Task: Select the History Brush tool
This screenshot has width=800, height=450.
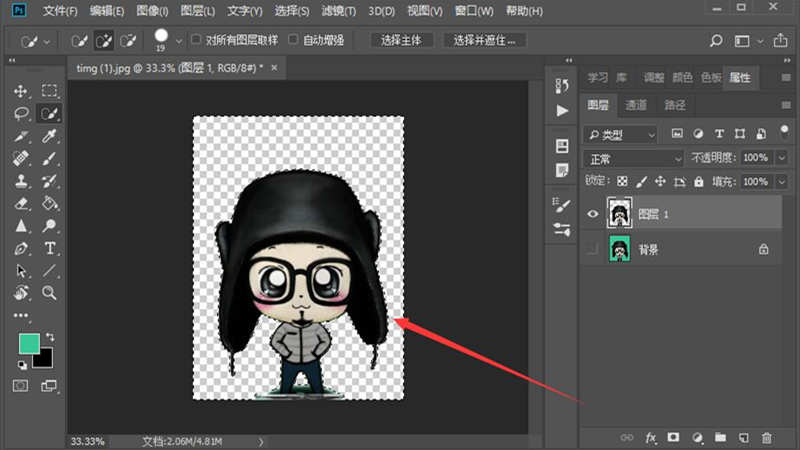Action: 49,181
